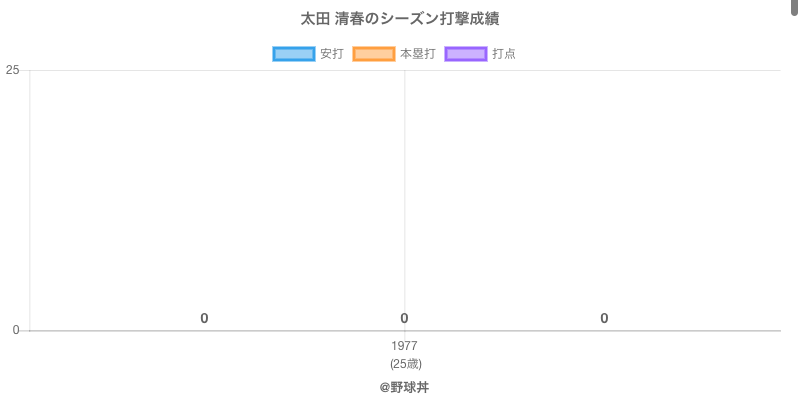This screenshot has height=400, width=800.
Task: Toggle the orange 本塁打 legend swatch
Action: click(374, 54)
